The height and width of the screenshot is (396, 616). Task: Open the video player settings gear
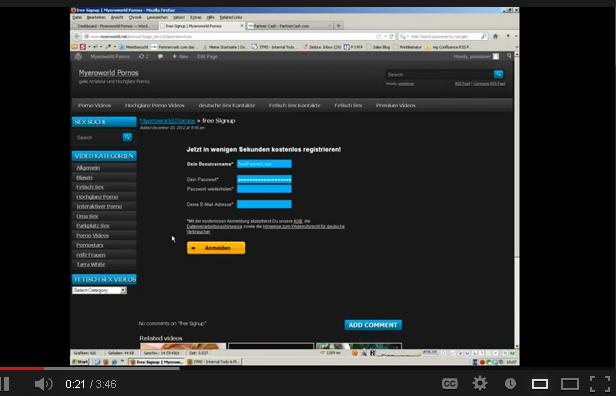pyautogui.click(x=480, y=383)
